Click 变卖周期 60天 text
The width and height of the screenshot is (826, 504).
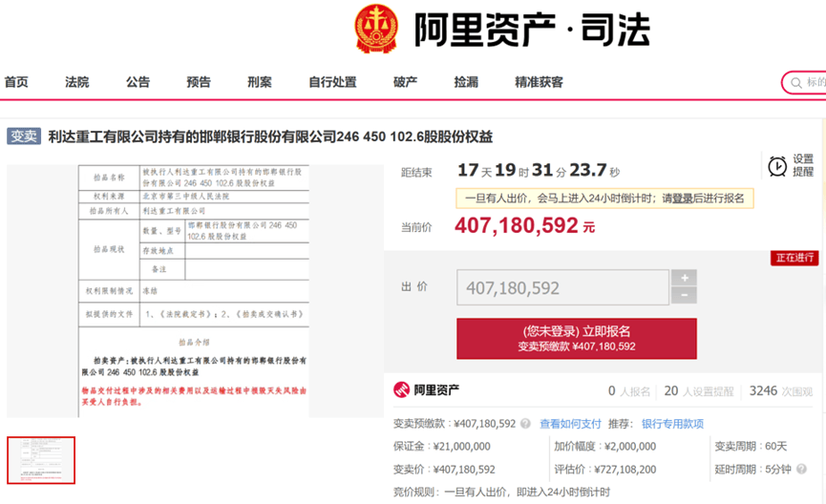point(751,446)
